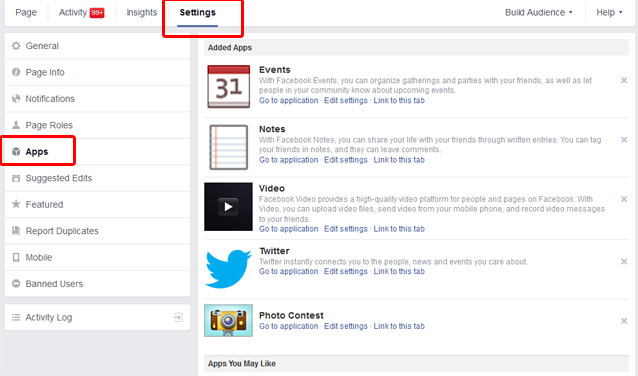Screen dimensions: 638x376
Task: Open the Build Audience dropdown
Action: point(539,13)
